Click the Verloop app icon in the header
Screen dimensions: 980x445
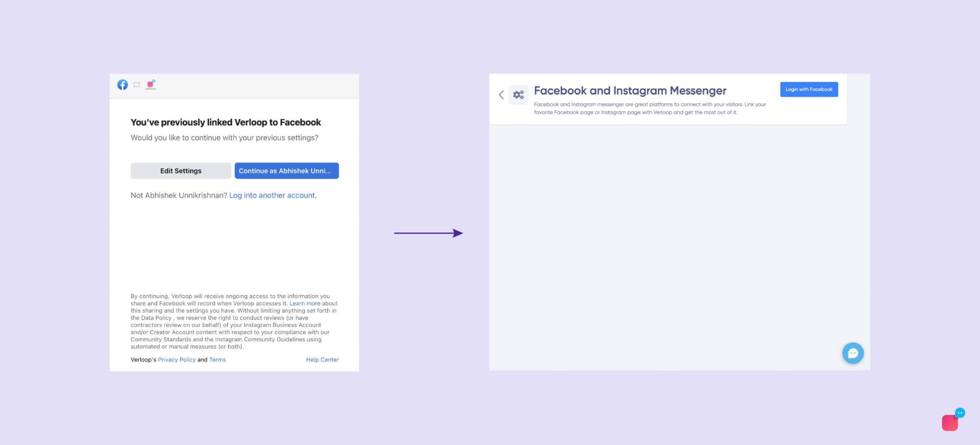coord(150,85)
